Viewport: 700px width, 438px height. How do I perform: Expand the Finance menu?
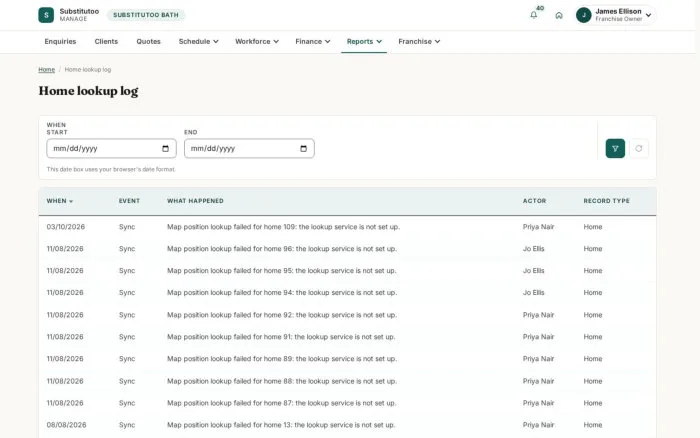(312, 42)
